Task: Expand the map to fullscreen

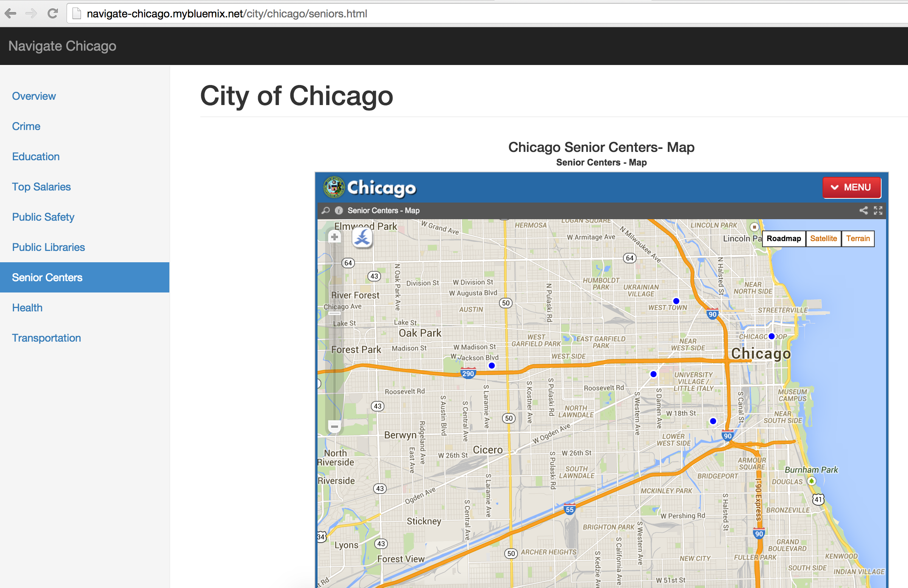Action: (x=878, y=210)
